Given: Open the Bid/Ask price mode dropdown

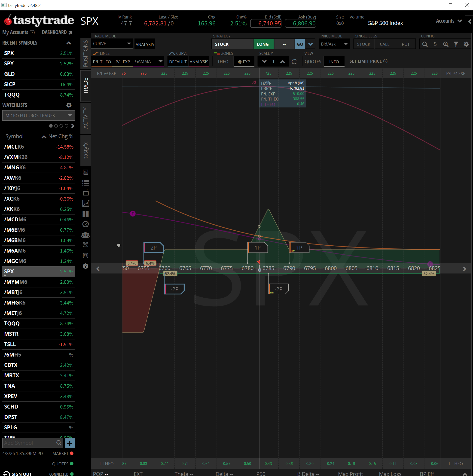Looking at the screenshot, I should 334,44.
